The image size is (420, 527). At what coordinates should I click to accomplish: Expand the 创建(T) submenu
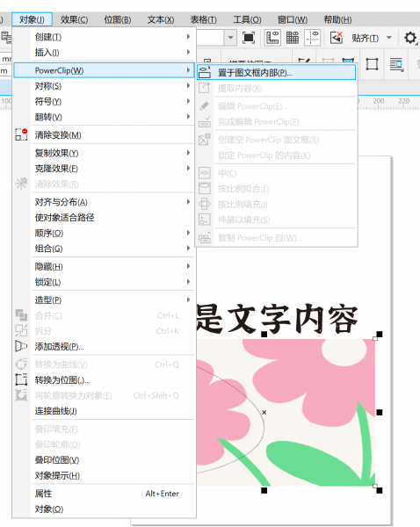pos(104,37)
